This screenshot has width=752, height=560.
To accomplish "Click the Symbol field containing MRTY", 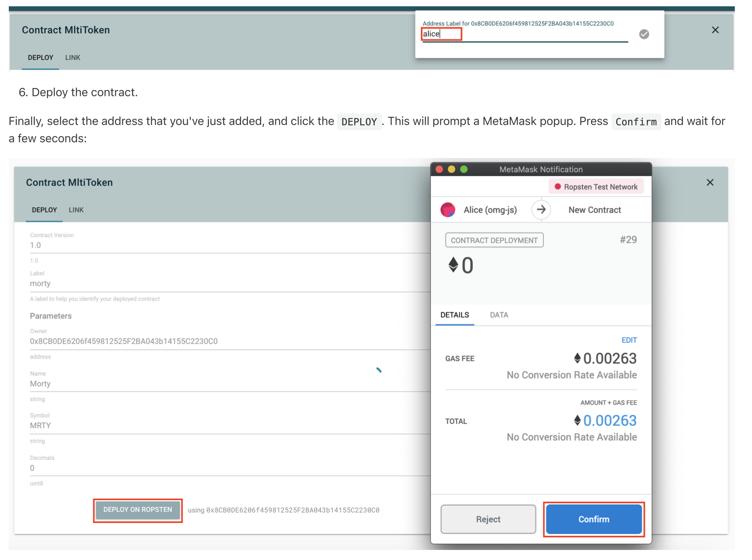I will 230,426.
